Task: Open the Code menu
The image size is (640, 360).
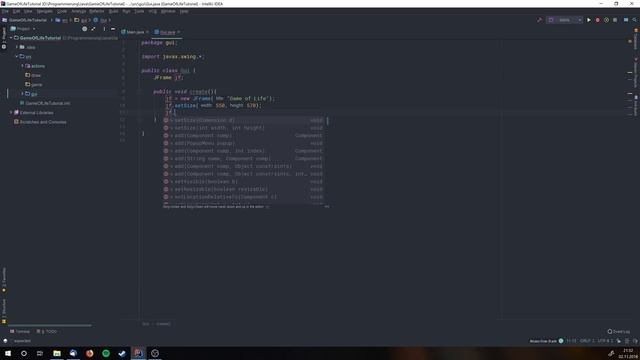Action: pyautogui.click(x=62, y=11)
